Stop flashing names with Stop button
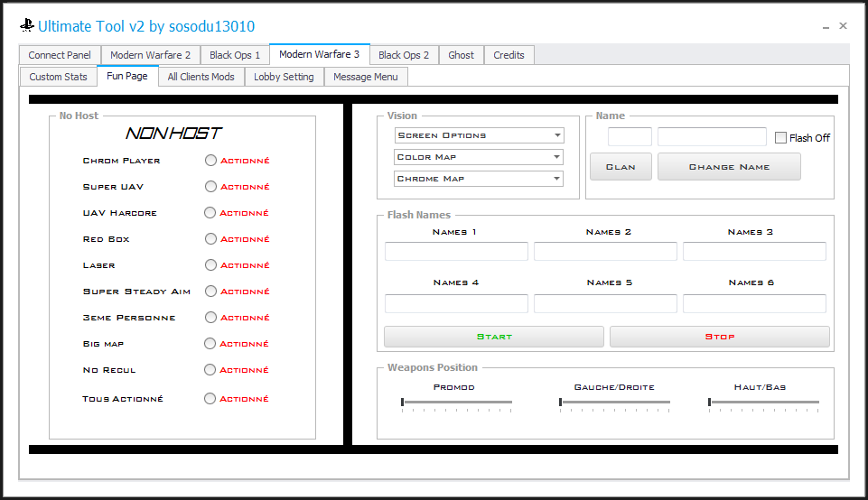The image size is (868, 500). [x=720, y=337]
